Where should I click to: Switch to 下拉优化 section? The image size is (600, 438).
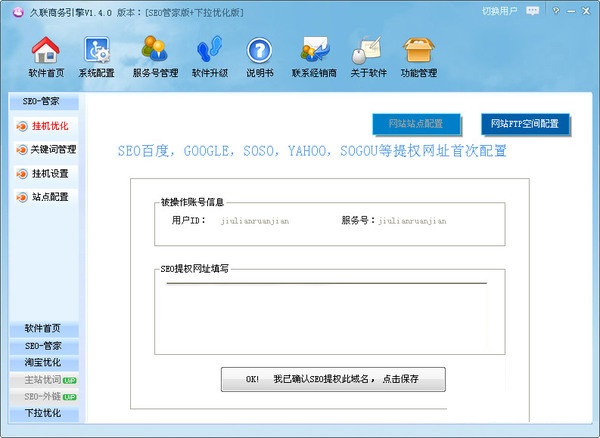point(44,413)
